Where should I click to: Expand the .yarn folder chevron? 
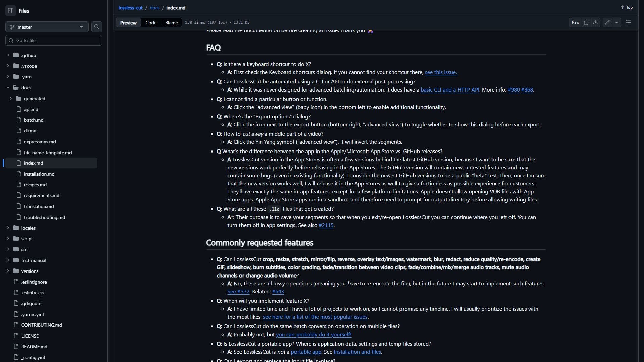pyautogui.click(x=8, y=76)
